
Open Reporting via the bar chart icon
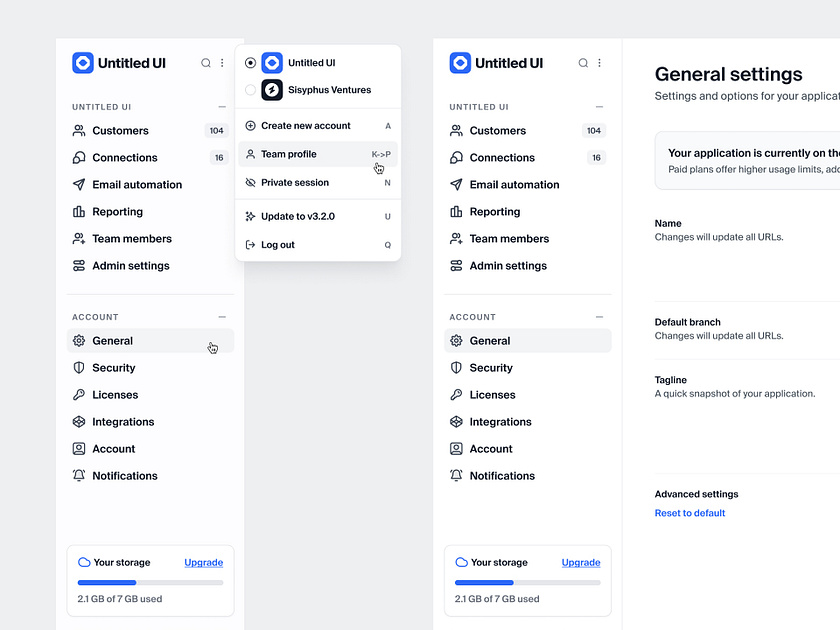click(x=80, y=211)
